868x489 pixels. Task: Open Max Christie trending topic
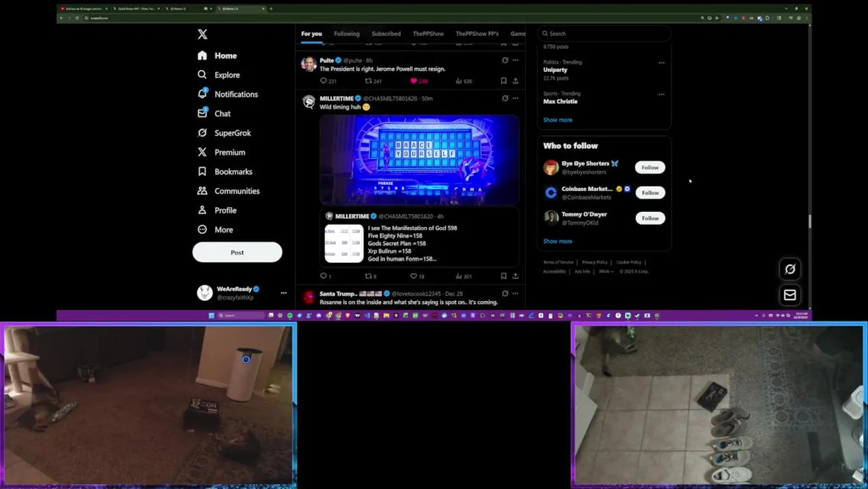pyautogui.click(x=560, y=101)
